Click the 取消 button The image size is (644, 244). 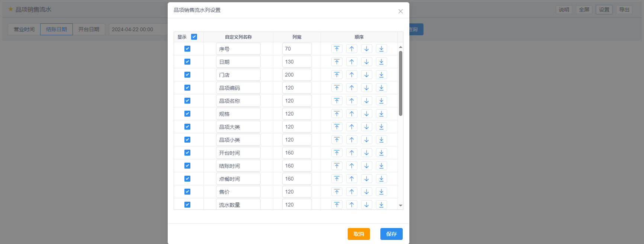[x=359, y=234]
